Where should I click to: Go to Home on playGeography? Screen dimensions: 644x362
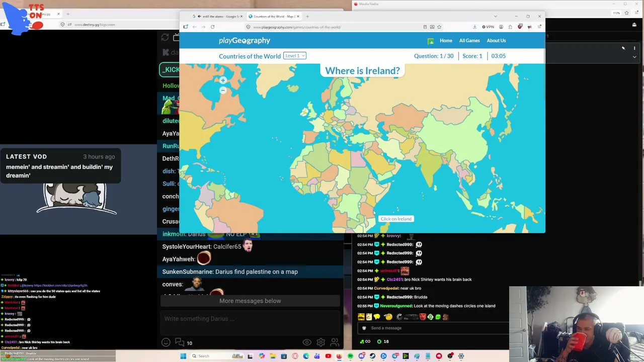(x=446, y=41)
